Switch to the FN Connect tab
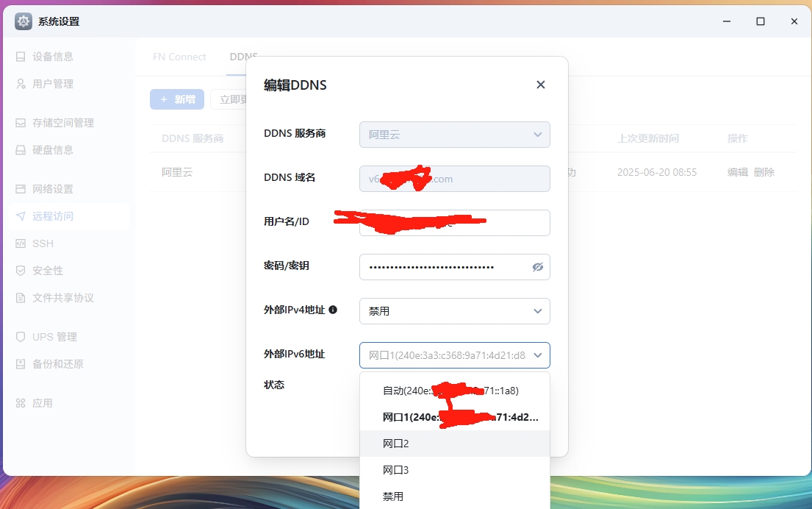The image size is (812, 509). pos(179,57)
